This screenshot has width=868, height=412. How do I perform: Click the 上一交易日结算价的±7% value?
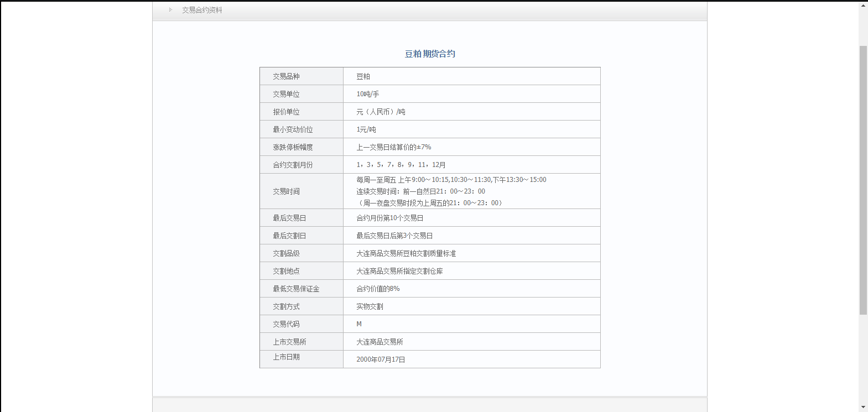[x=393, y=147]
